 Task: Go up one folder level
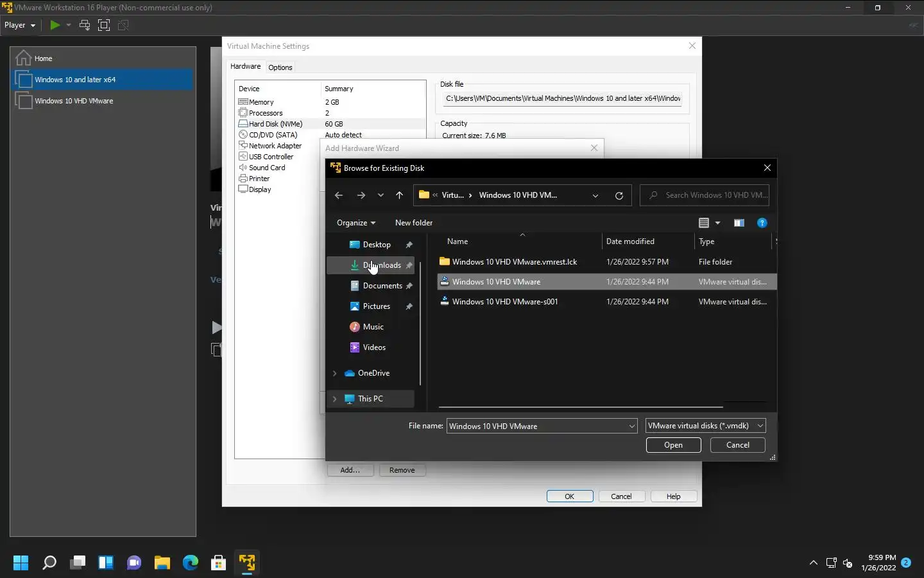point(399,195)
